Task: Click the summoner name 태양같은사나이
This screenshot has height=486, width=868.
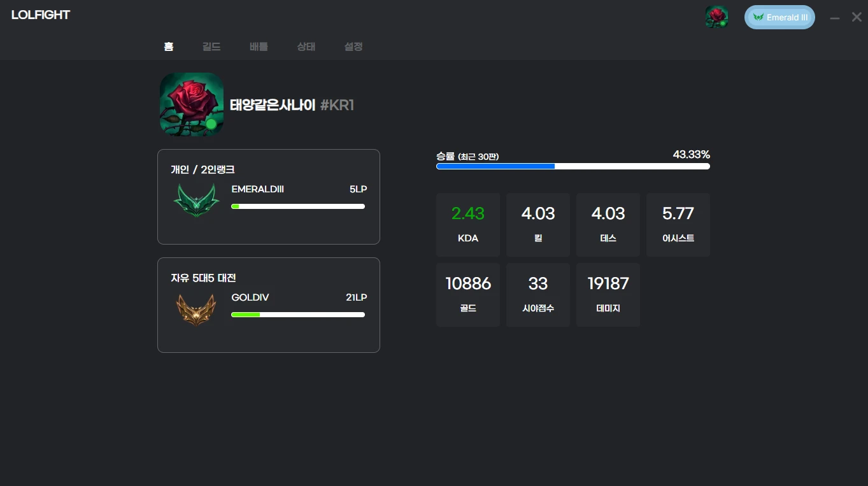Action: pos(273,105)
